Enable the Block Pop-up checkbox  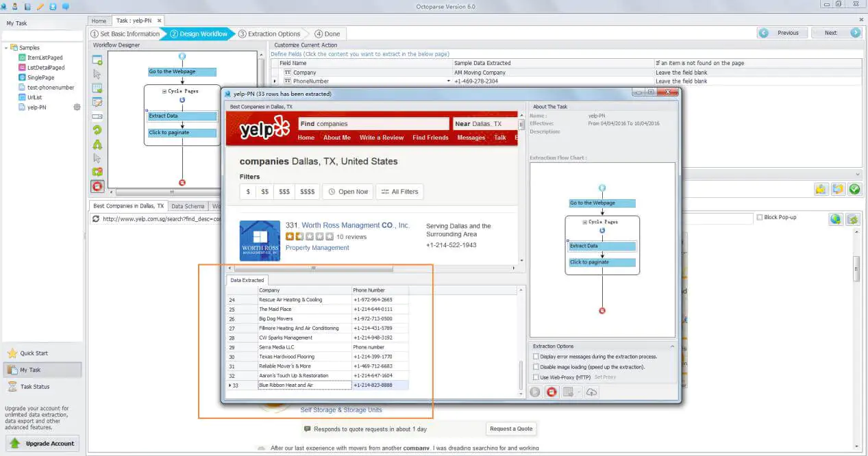(759, 218)
